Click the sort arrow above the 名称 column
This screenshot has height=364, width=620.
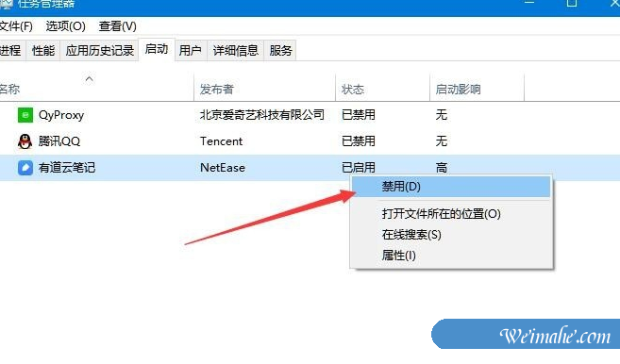click(90, 79)
